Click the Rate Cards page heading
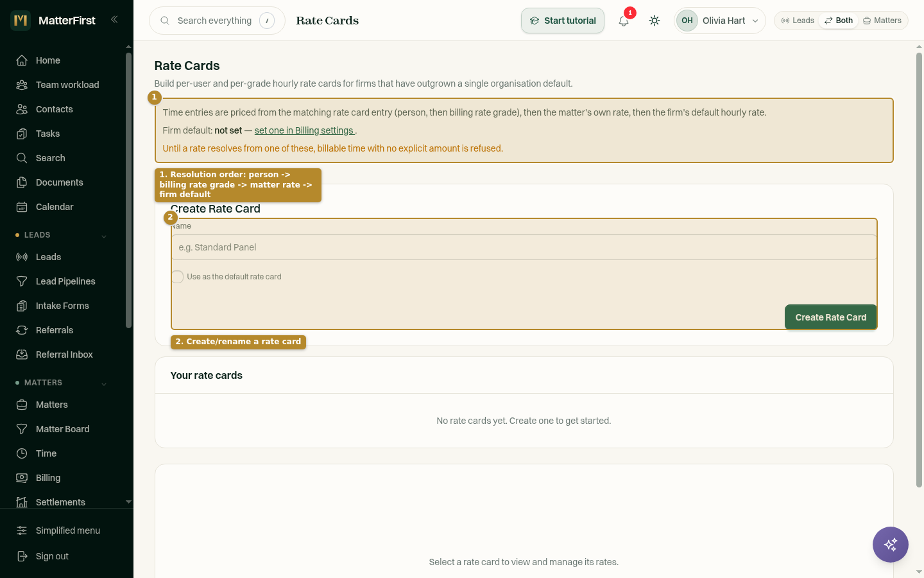Image resolution: width=924 pixels, height=578 pixels. tap(187, 66)
